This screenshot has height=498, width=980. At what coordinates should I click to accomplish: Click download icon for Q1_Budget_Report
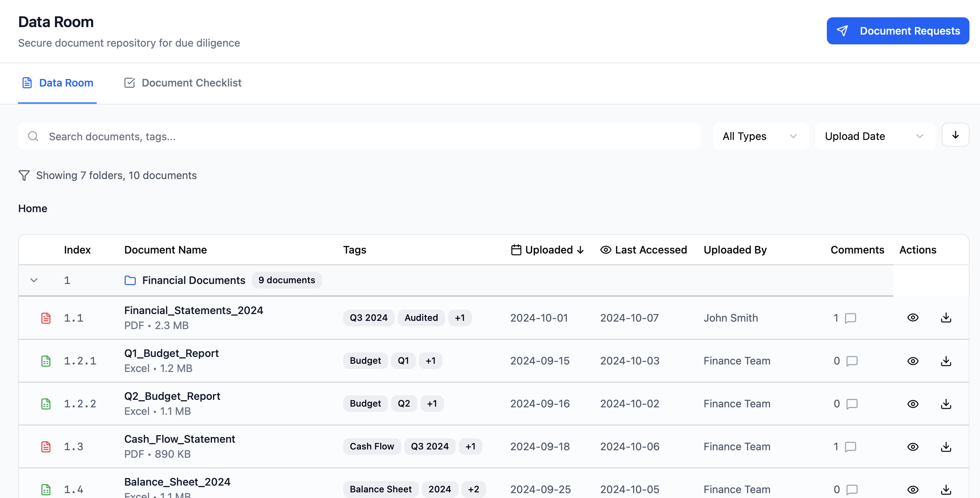pos(946,361)
